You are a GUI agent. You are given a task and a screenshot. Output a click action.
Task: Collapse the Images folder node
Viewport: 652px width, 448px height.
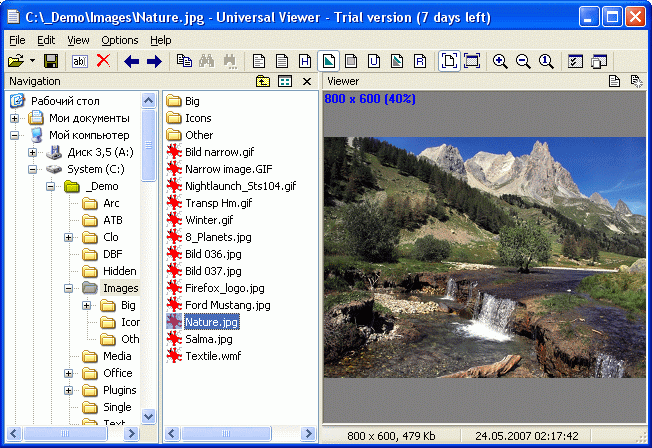[x=69, y=289]
